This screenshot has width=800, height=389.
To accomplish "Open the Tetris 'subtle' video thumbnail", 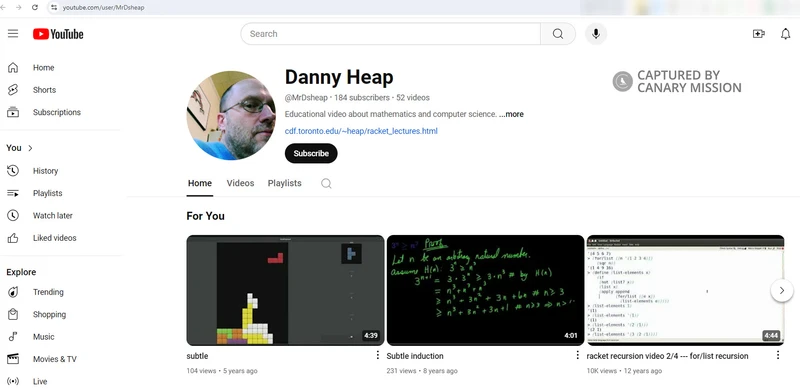I will [285, 290].
